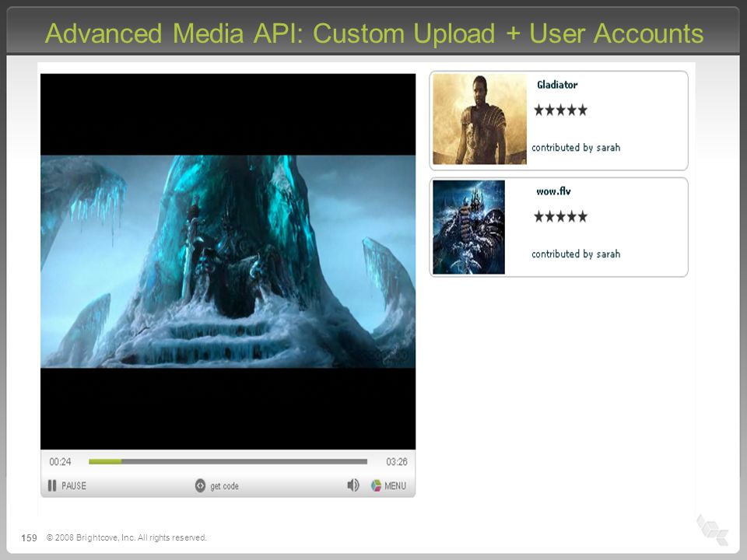Click contributed by sarah under Gladiator

[x=576, y=148]
